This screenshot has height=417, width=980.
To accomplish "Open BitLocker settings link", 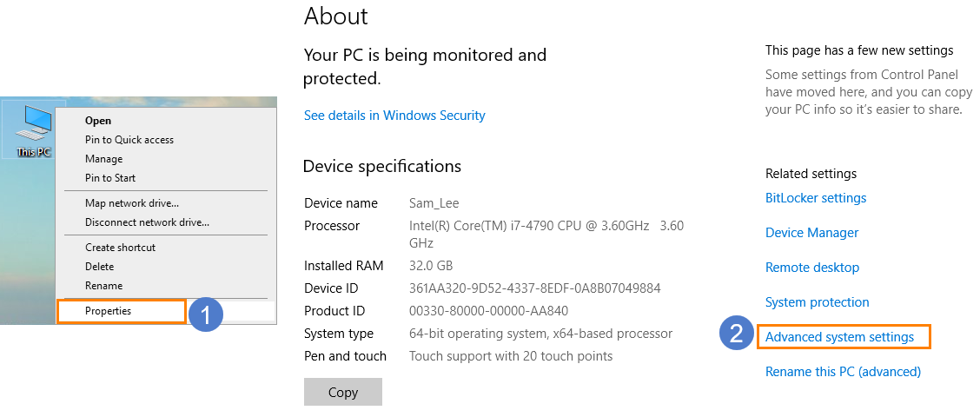I will (x=816, y=197).
